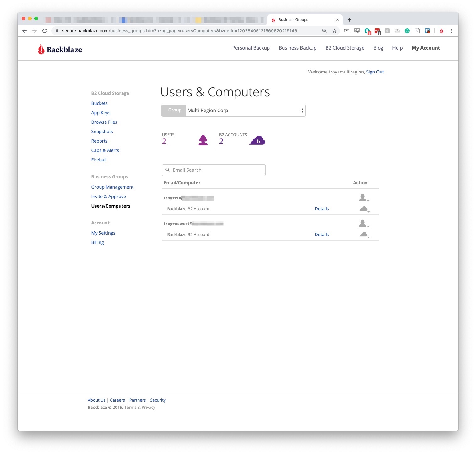Open Group Management

click(112, 187)
